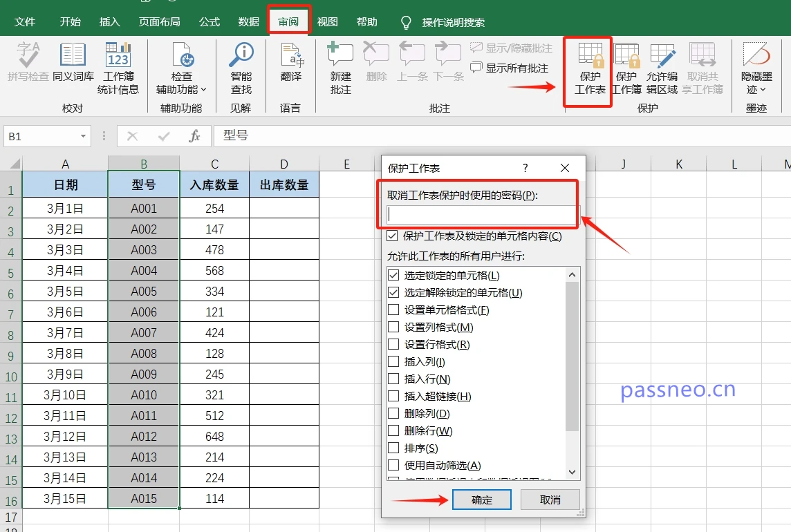Switch to the 开始 ribbon tab
This screenshot has width=791, height=532.
pyautogui.click(x=69, y=21)
